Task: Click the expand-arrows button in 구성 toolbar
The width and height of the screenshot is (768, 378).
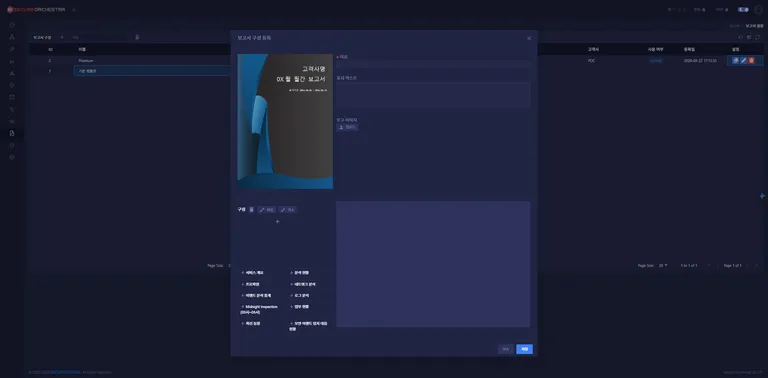Action: click(x=267, y=210)
